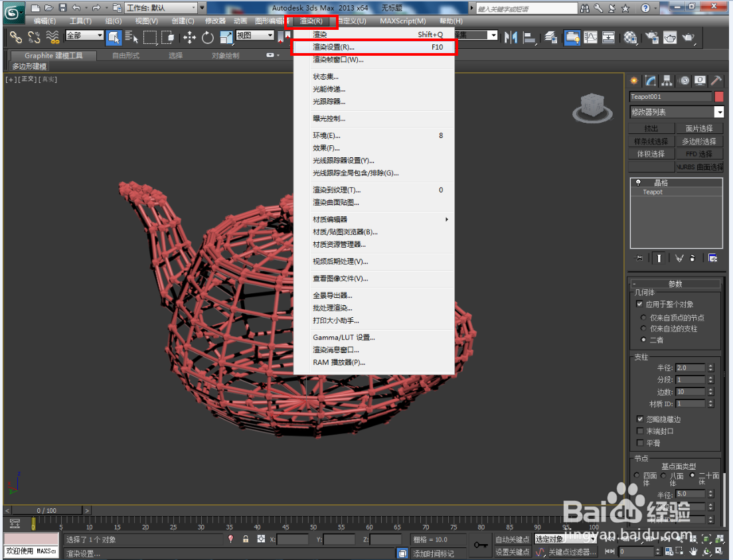Click the Unlink Selection tool
The image size is (733, 560).
pos(34,37)
